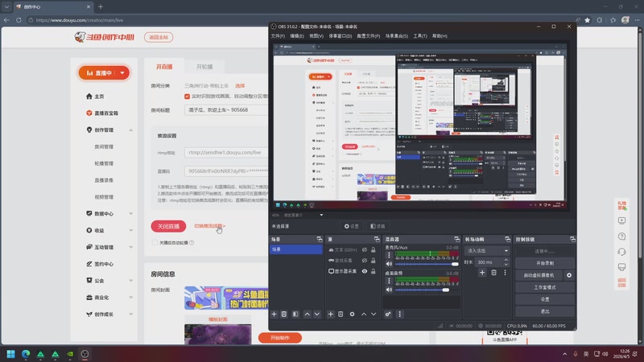The width and height of the screenshot is (644, 362).
Task: Switch to the 开轮播 tab
Action: coord(204,67)
